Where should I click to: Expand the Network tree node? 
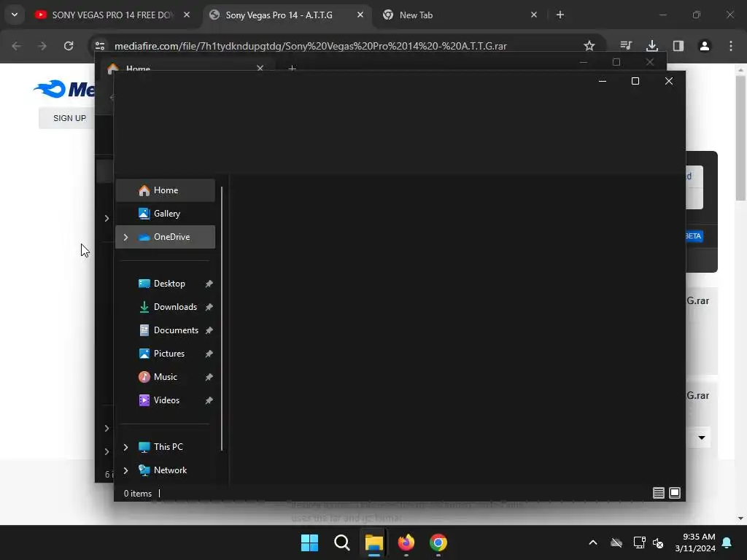pos(125,470)
